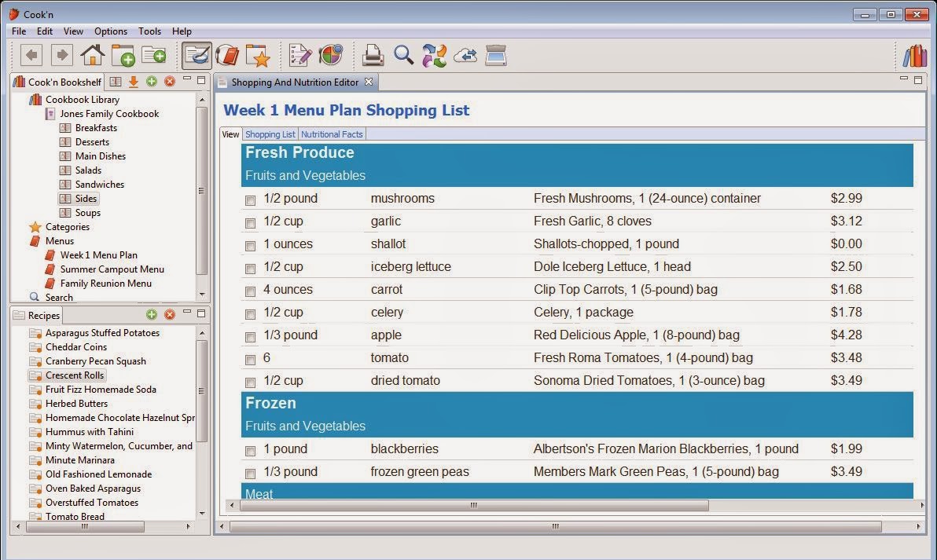Select the Desserts chapter
Image resolution: width=937 pixels, height=560 pixels.
click(x=92, y=142)
